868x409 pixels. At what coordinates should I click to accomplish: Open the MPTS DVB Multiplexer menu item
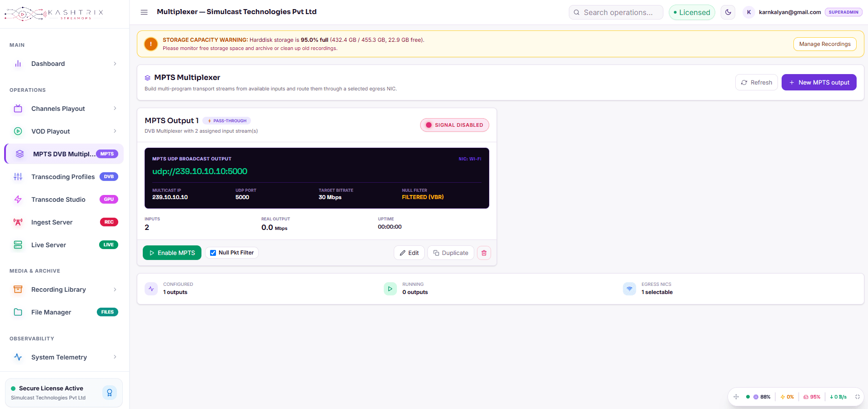coord(64,154)
